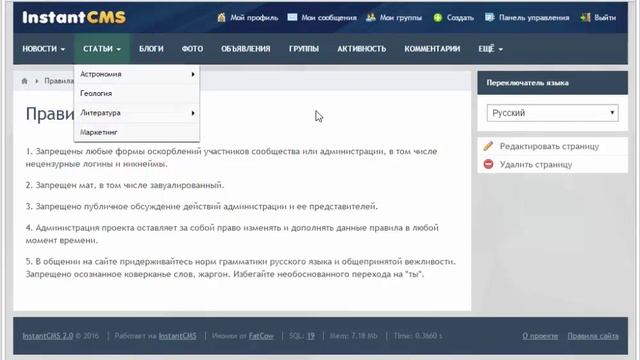Open the Работает на InstantCMS link
Image resolution: width=640 pixels, height=360 pixels.
tap(177, 336)
